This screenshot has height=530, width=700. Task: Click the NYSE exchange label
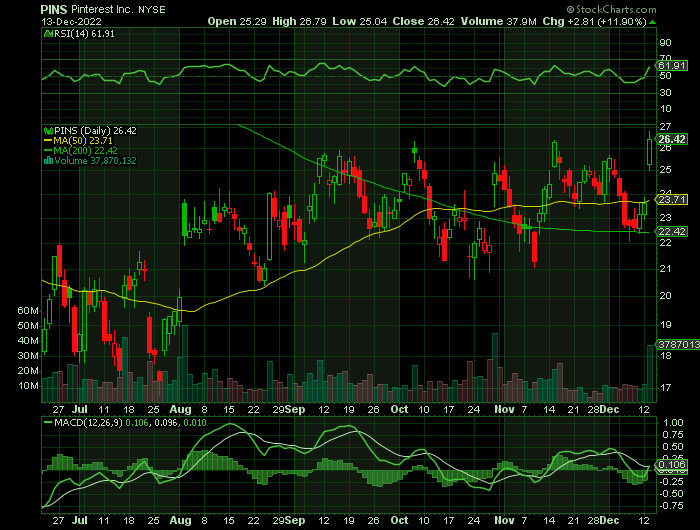[152, 10]
